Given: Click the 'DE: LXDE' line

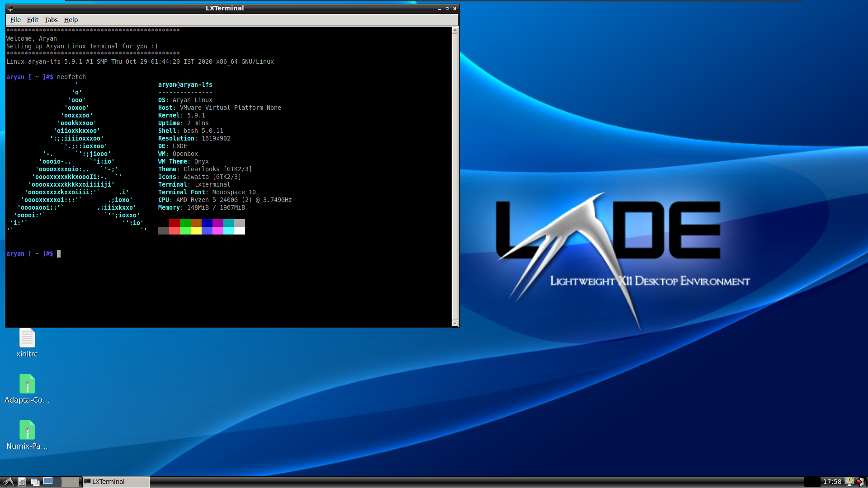Looking at the screenshot, I should (173, 146).
